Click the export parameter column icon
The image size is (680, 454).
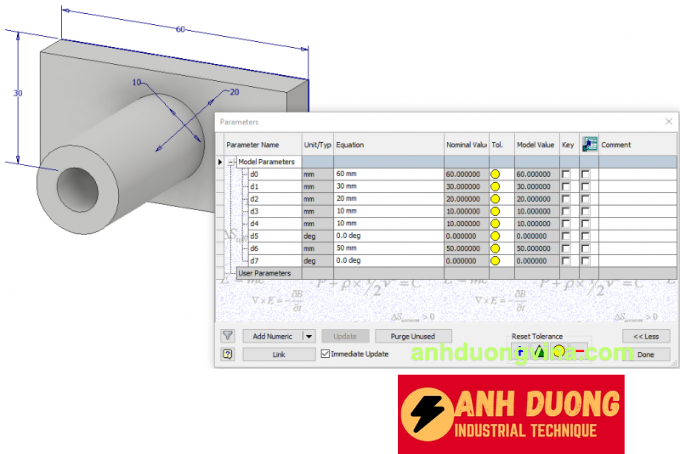point(589,145)
